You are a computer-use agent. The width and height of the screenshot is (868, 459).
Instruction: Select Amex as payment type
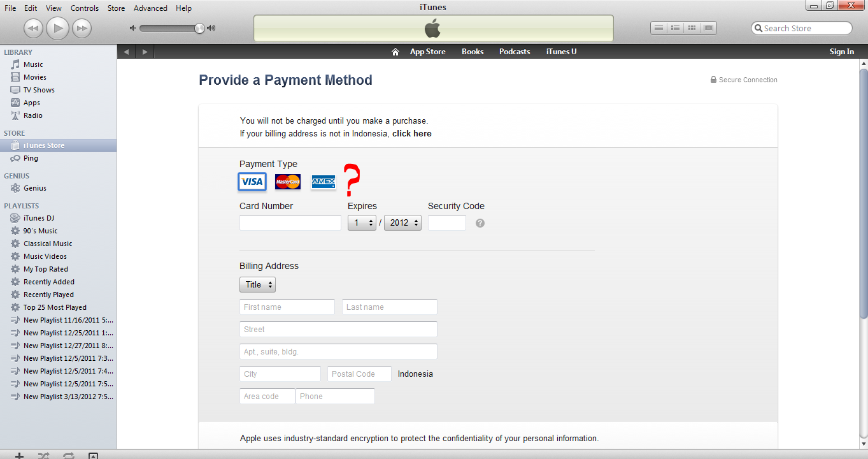coord(324,182)
